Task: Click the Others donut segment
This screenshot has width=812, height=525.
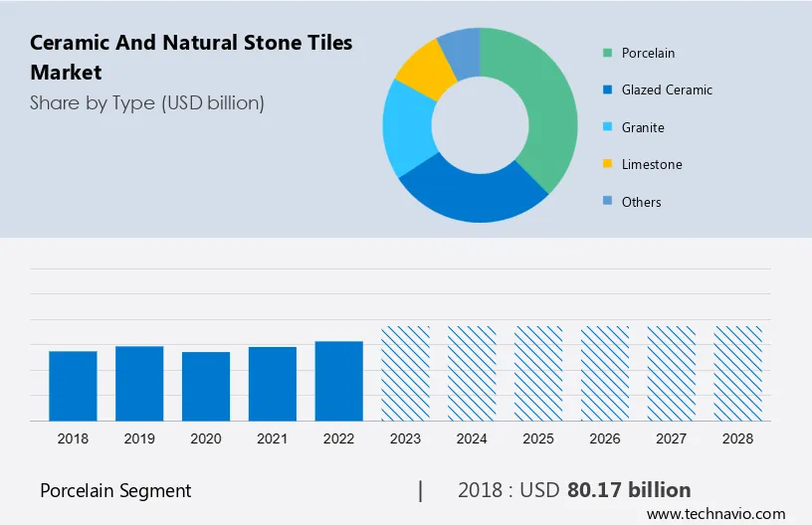Action: point(461,52)
